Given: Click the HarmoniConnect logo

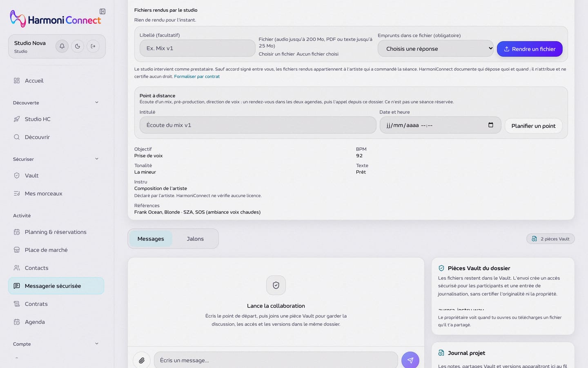Looking at the screenshot, I should [x=56, y=19].
